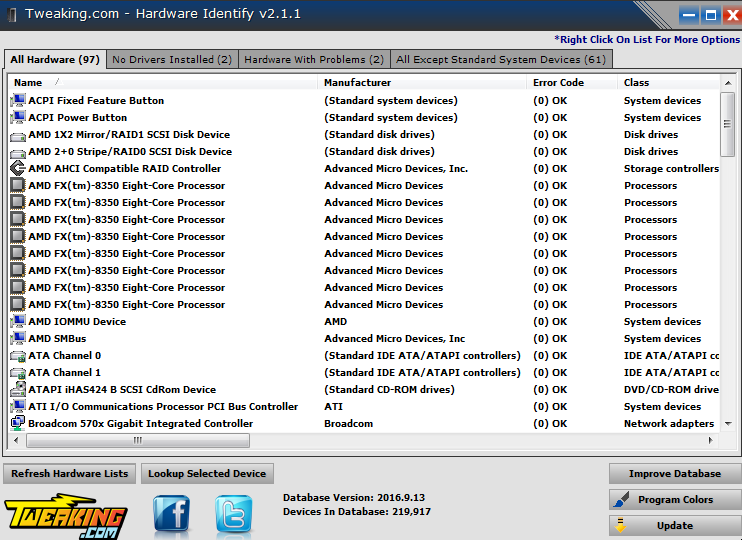The image size is (742, 540).
Task: Select AMD 1X2 Mirror/RAID1 SCSI Disk Device
Action: 364,134
